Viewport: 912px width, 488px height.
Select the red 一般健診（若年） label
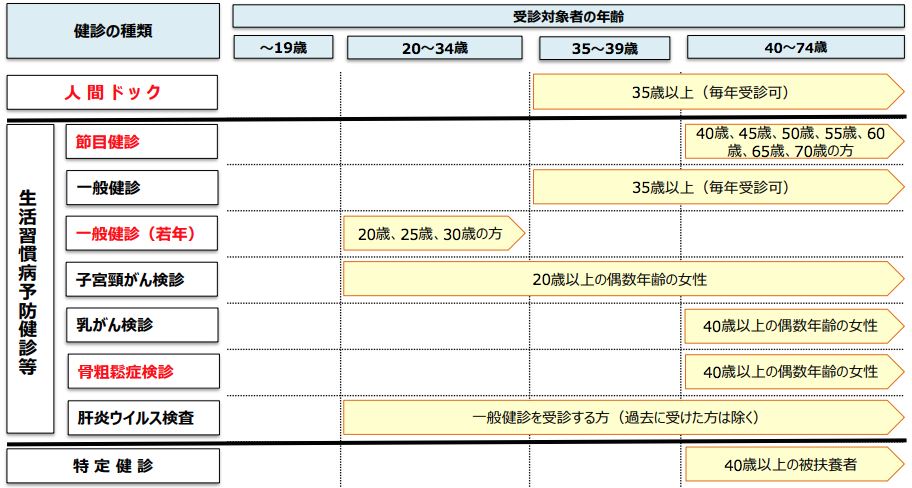pyautogui.click(x=141, y=234)
